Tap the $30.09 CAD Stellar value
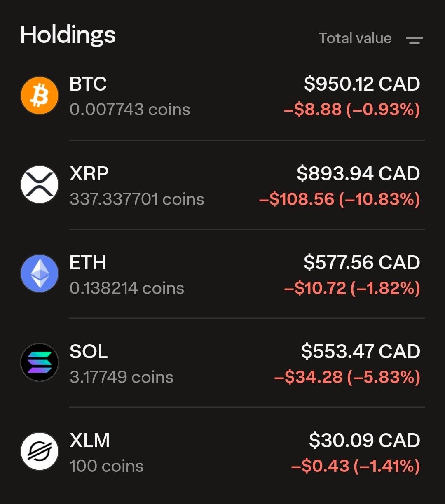This screenshot has width=445, height=504. tap(364, 440)
